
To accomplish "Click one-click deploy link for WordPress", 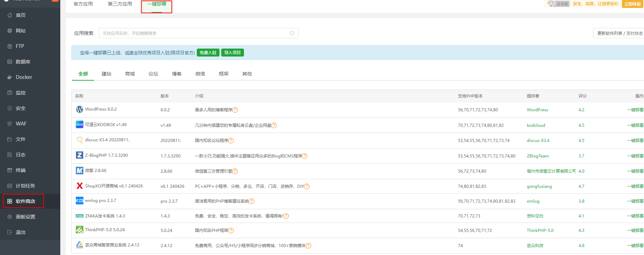I will point(635,110).
